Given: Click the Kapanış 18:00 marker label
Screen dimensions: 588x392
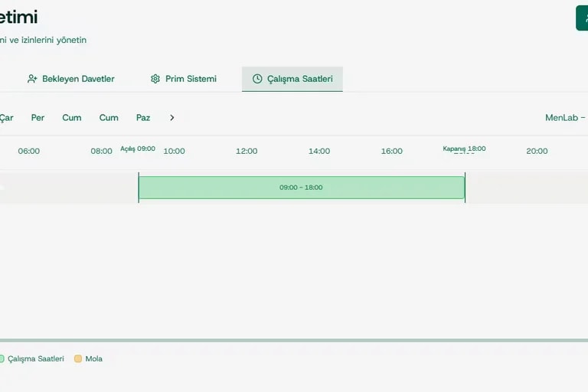Looking at the screenshot, I should (464, 149).
